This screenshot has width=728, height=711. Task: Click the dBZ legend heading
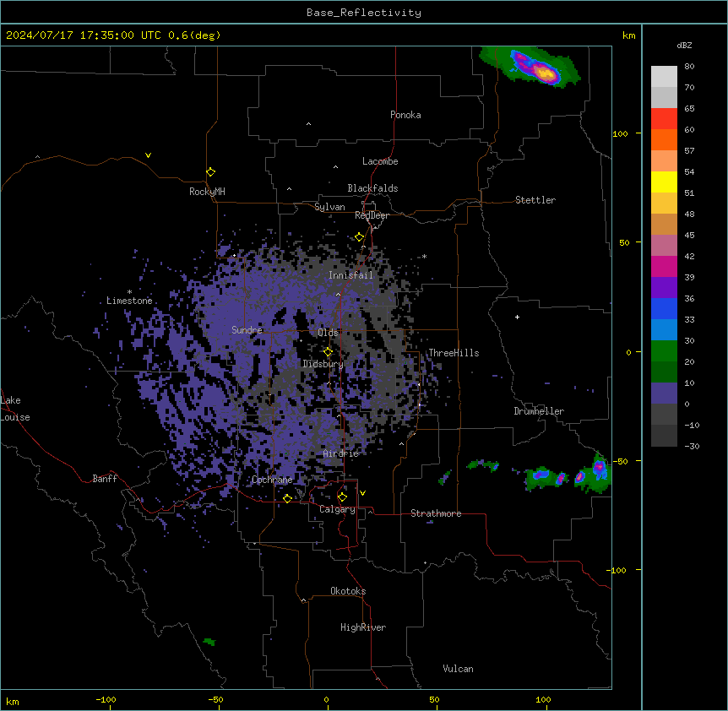684,46
